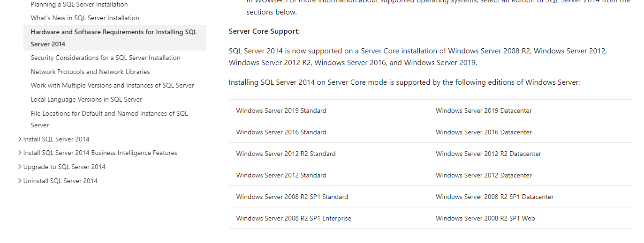Expand the Uninstall SQL Server 2014 chevron
644x243 pixels.
pyautogui.click(x=20, y=181)
